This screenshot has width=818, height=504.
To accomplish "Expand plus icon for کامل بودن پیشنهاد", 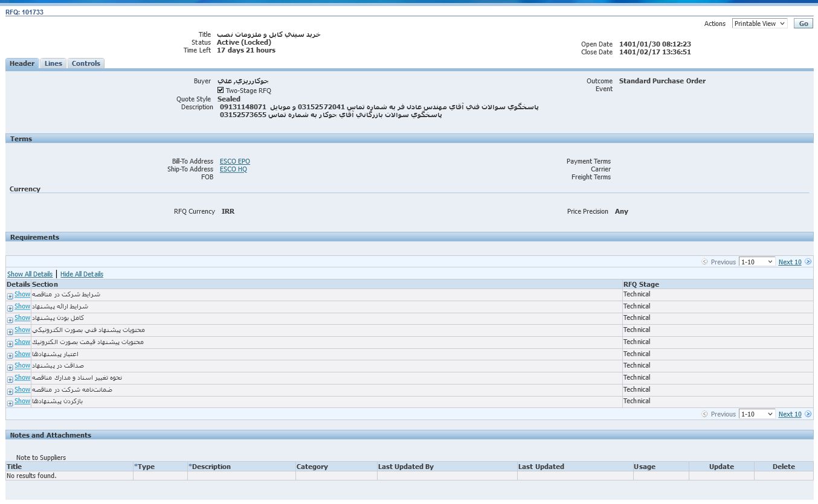I will pyautogui.click(x=10, y=320).
